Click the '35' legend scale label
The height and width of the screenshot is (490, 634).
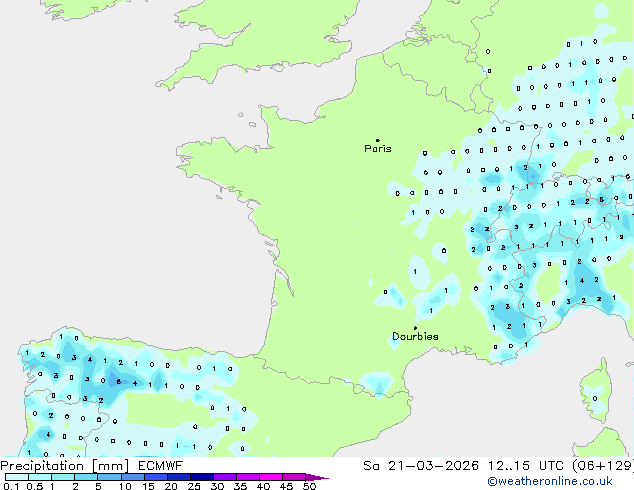click(x=240, y=486)
